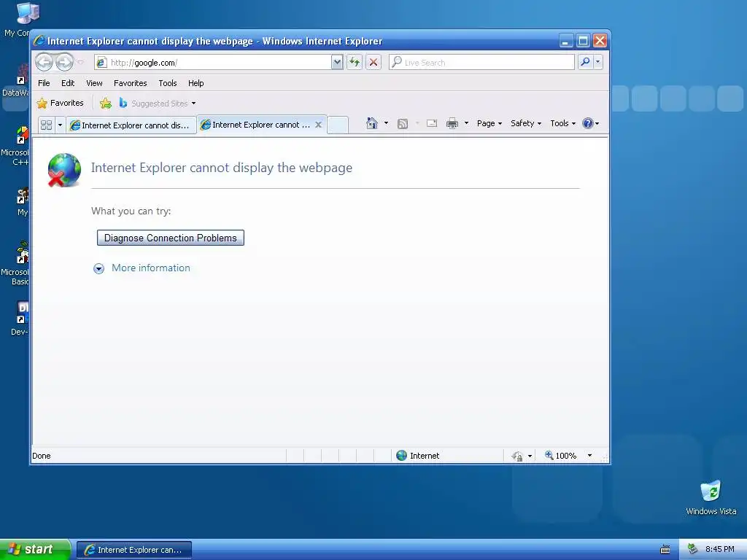Maximize the Internet Explorer window
Screen dimensions: 747x560
(583, 41)
